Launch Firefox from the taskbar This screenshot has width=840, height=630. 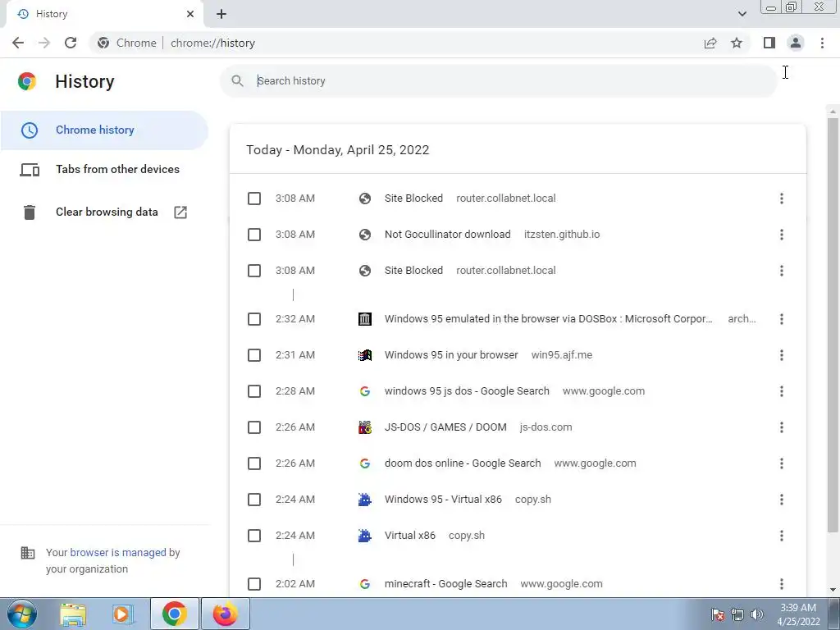(225, 614)
